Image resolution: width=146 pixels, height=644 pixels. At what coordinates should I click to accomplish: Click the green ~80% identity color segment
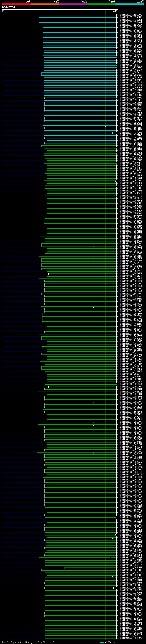101,4
